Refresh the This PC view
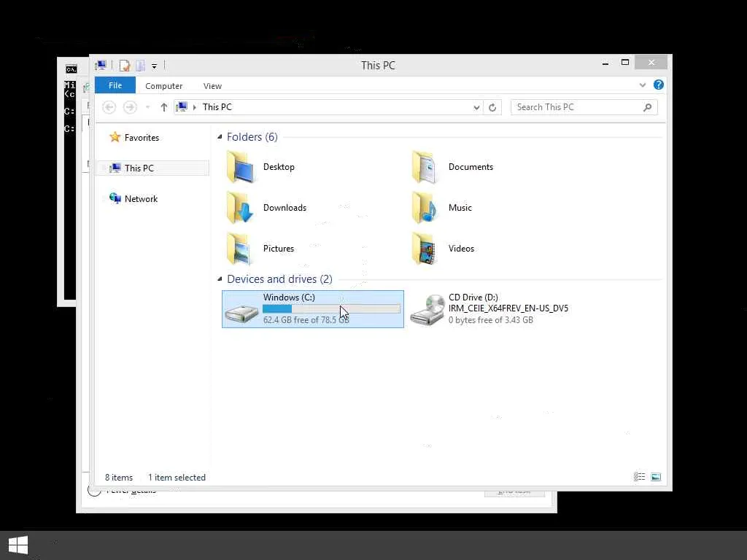Viewport: 747px width, 560px height. coord(492,108)
